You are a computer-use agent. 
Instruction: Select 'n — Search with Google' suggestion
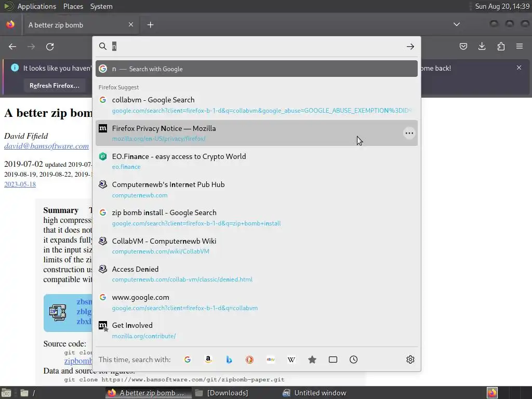(257, 69)
